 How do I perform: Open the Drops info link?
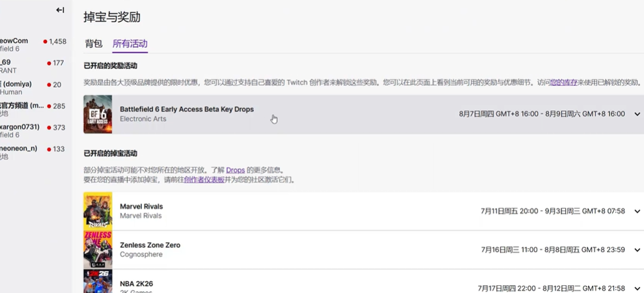click(235, 170)
